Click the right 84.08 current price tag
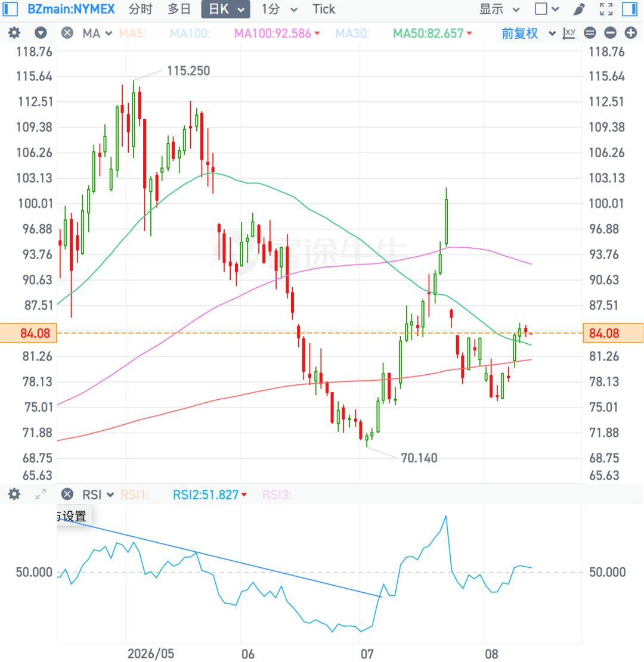Viewport: 644px width, 662px height. (x=613, y=333)
